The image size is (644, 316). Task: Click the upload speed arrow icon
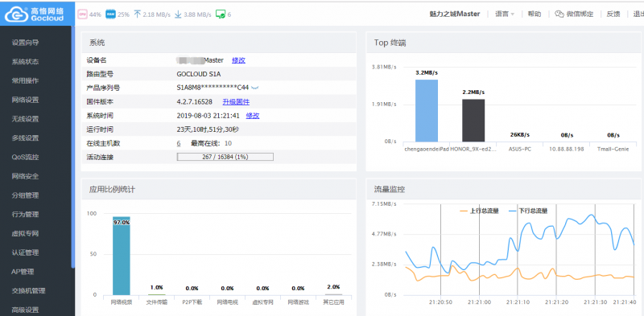(x=138, y=14)
